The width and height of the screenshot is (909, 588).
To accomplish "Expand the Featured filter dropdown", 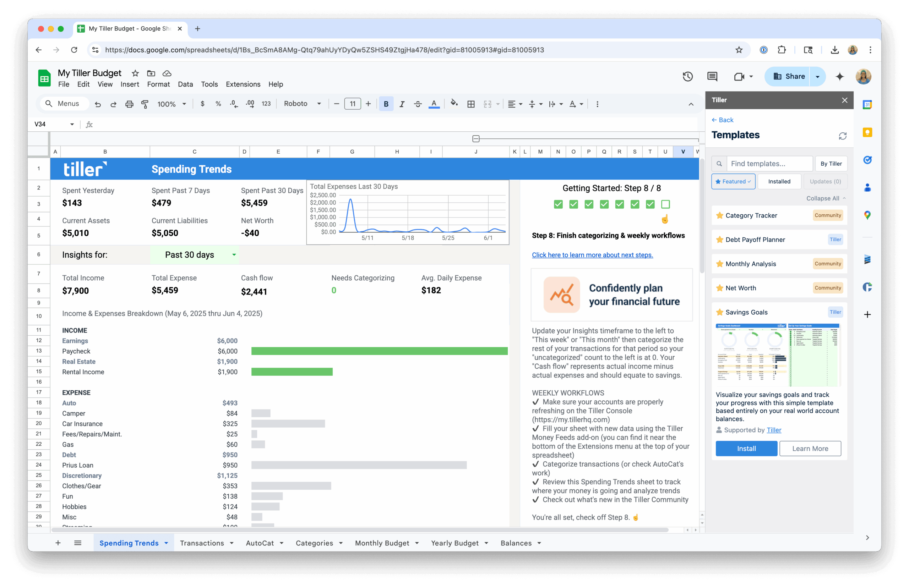I will (733, 181).
